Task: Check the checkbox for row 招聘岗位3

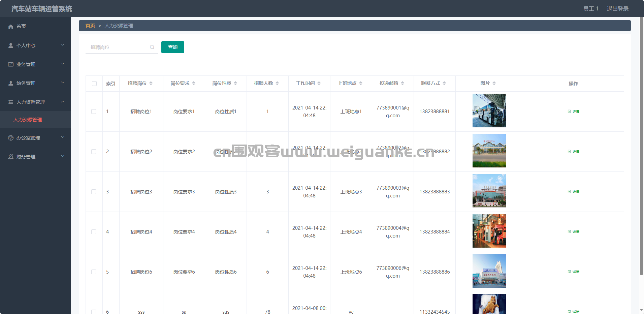Action: (94, 192)
